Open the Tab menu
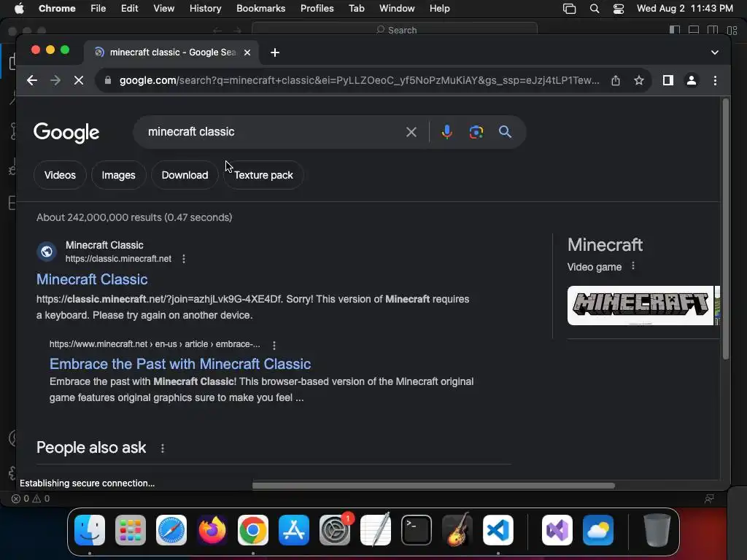The height and width of the screenshot is (560, 747). point(356,8)
